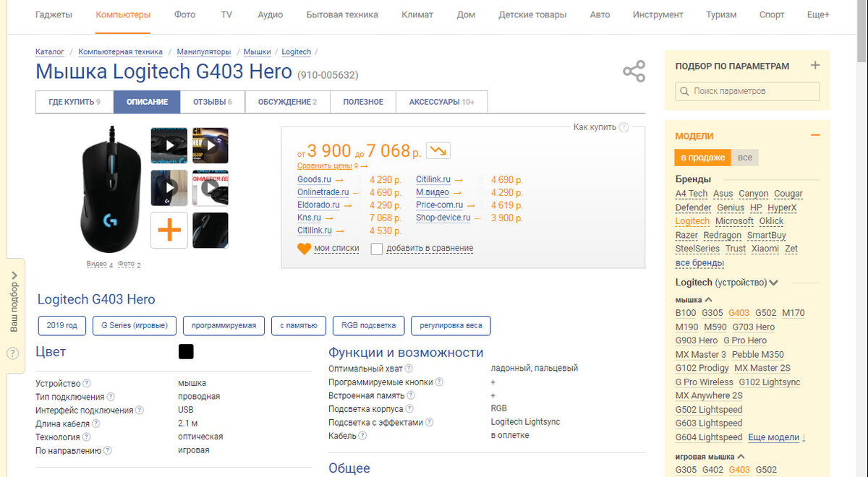Open the Манипуляторы breadcrumb link
Screen dimensions: 868x477
(204, 52)
